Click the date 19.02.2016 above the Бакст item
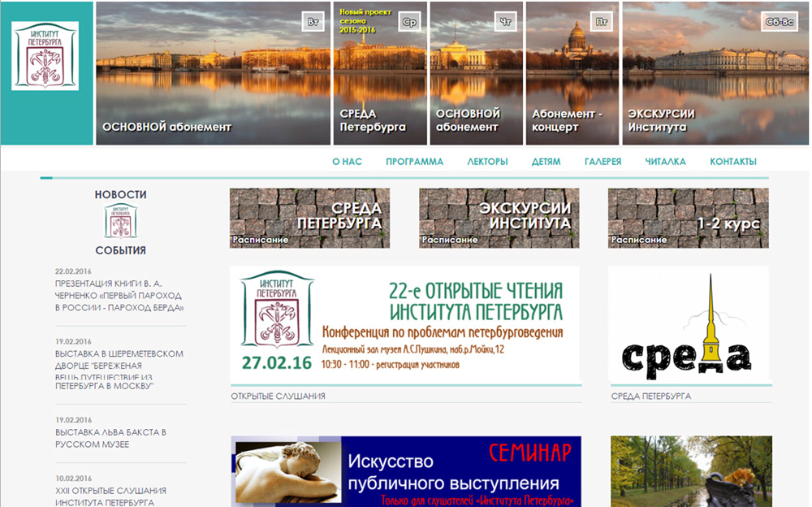This screenshot has width=812, height=507. point(73,420)
